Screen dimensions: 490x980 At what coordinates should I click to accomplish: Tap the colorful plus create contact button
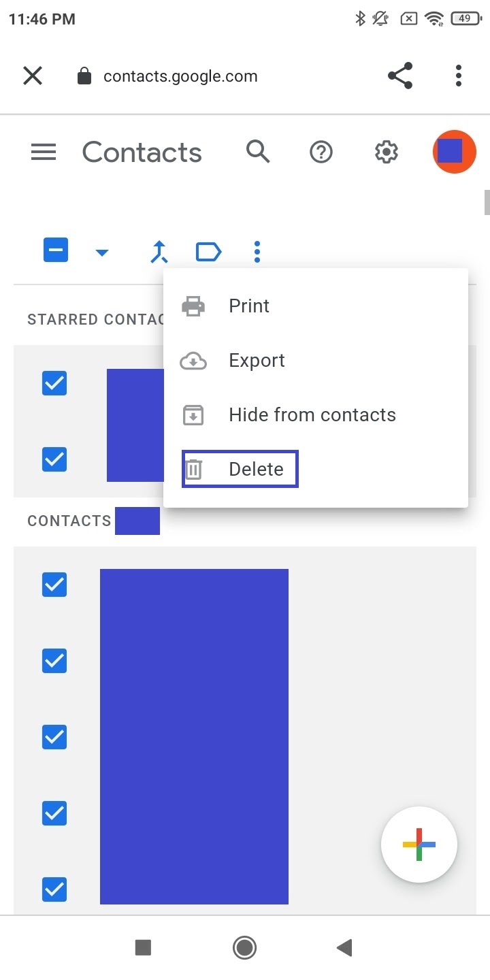coord(419,845)
